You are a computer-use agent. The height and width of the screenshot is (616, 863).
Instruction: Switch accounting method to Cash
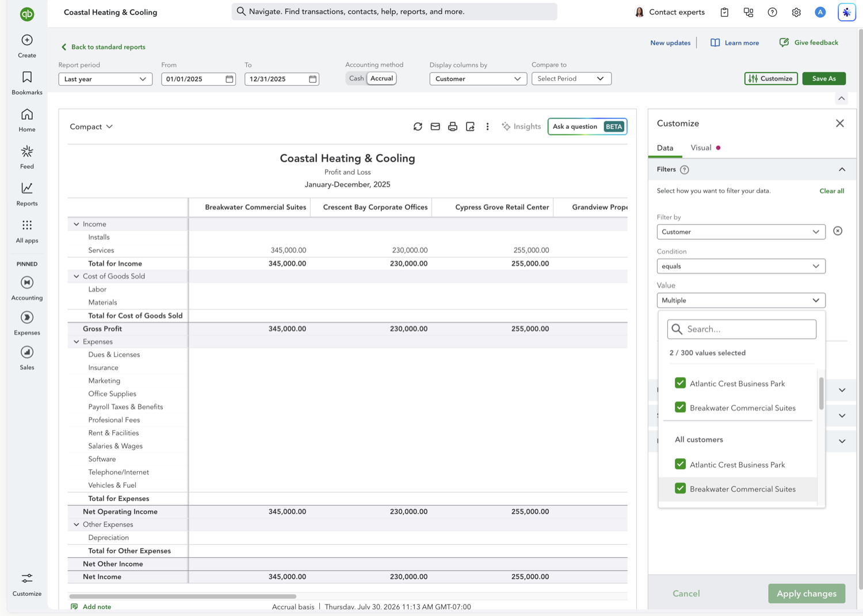click(356, 79)
